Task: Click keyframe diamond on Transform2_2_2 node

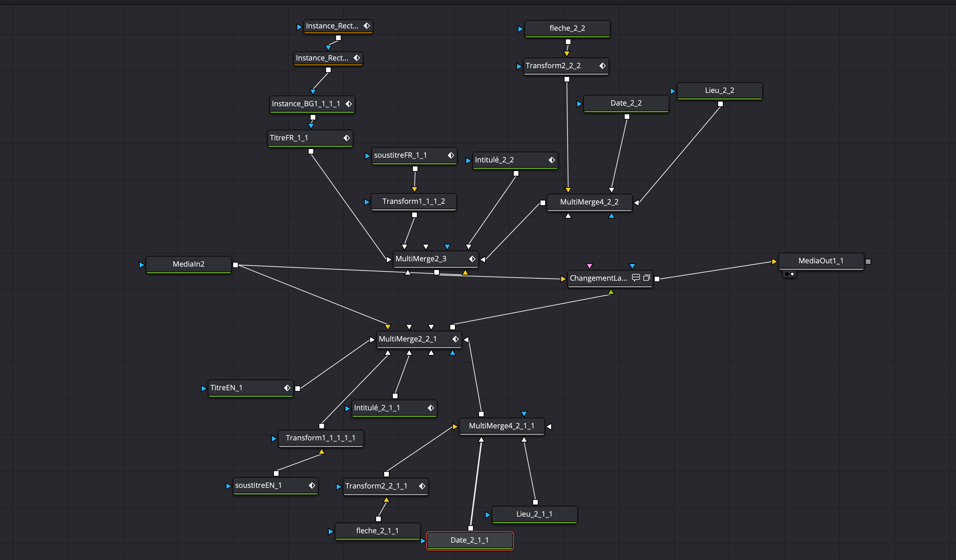Action: click(x=603, y=65)
